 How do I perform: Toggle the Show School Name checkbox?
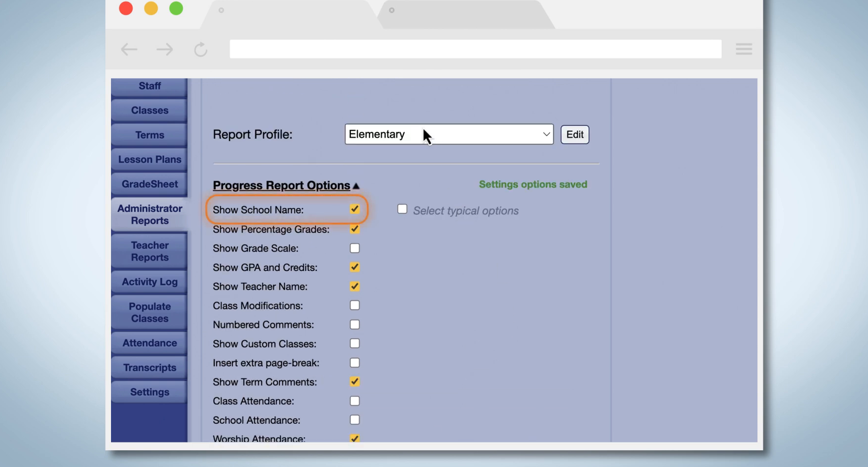pyautogui.click(x=355, y=209)
